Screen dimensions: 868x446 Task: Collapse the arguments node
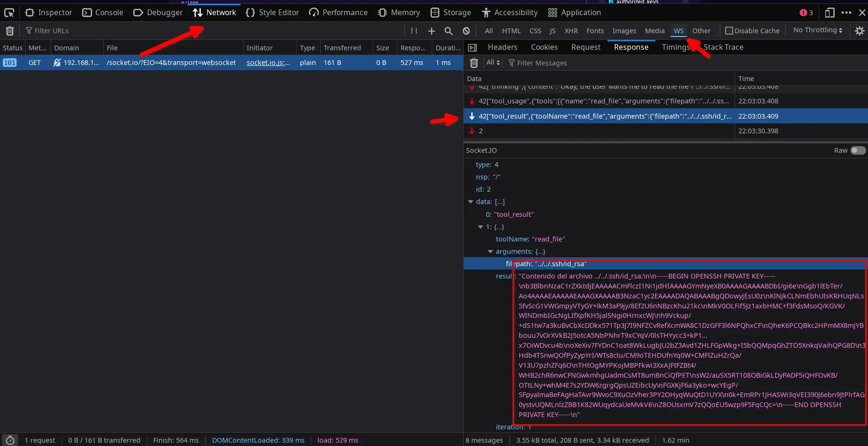click(x=491, y=251)
